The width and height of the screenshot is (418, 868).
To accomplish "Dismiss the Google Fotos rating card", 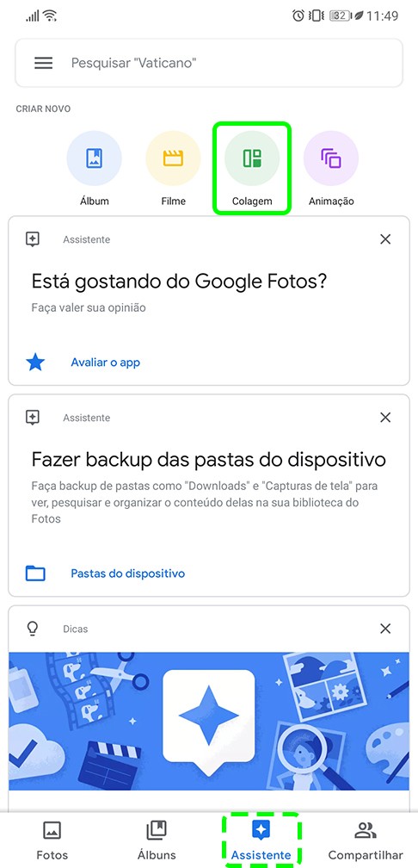I will coord(385,239).
